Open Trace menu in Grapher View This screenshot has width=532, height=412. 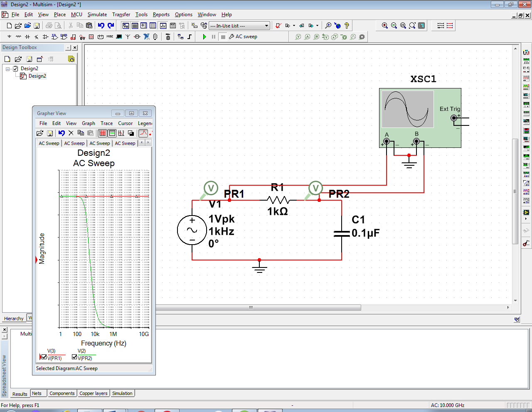106,123
